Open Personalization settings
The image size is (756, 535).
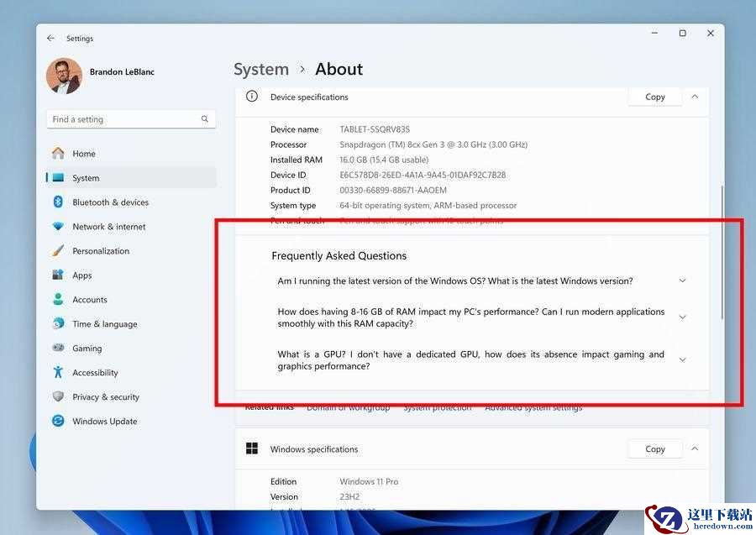click(131, 250)
